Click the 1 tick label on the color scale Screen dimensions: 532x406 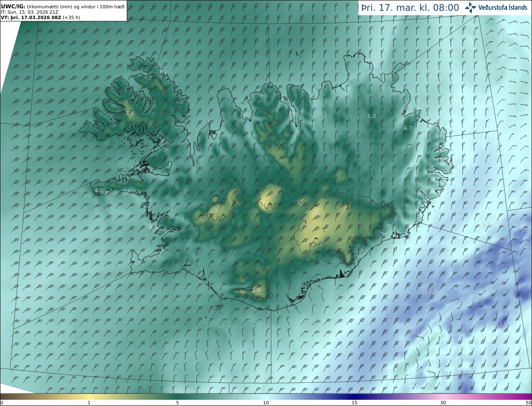tap(89, 403)
